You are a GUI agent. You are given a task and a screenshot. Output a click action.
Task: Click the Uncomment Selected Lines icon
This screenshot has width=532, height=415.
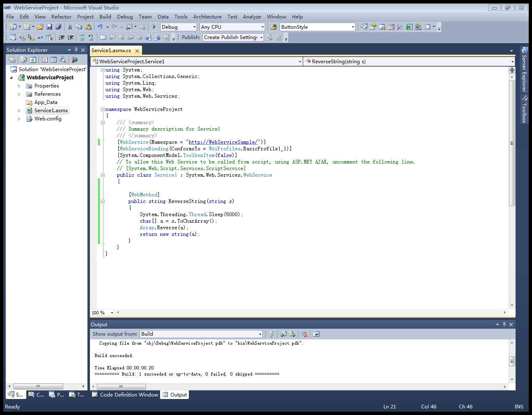[x=91, y=37]
